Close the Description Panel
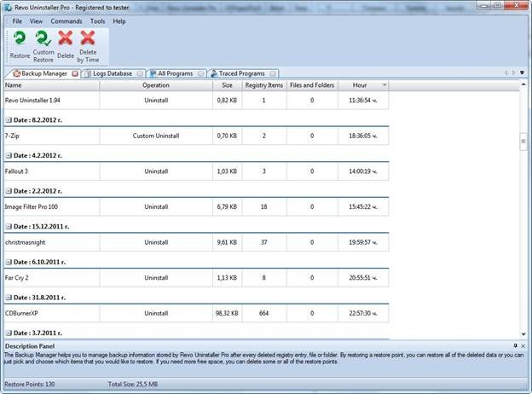Viewport: 532px width, 394px height. tap(523, 345)
